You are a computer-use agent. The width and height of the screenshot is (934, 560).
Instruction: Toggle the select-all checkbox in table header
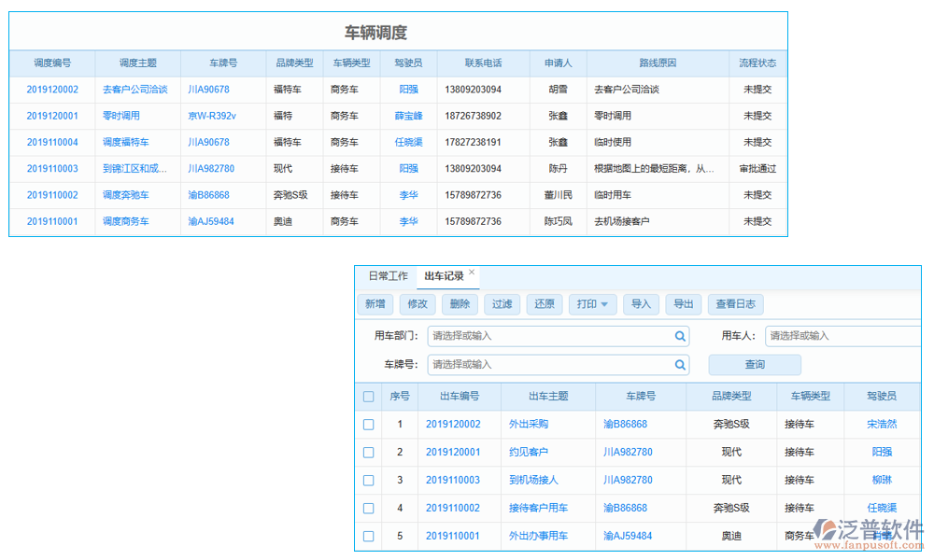(x=368, y=396)
